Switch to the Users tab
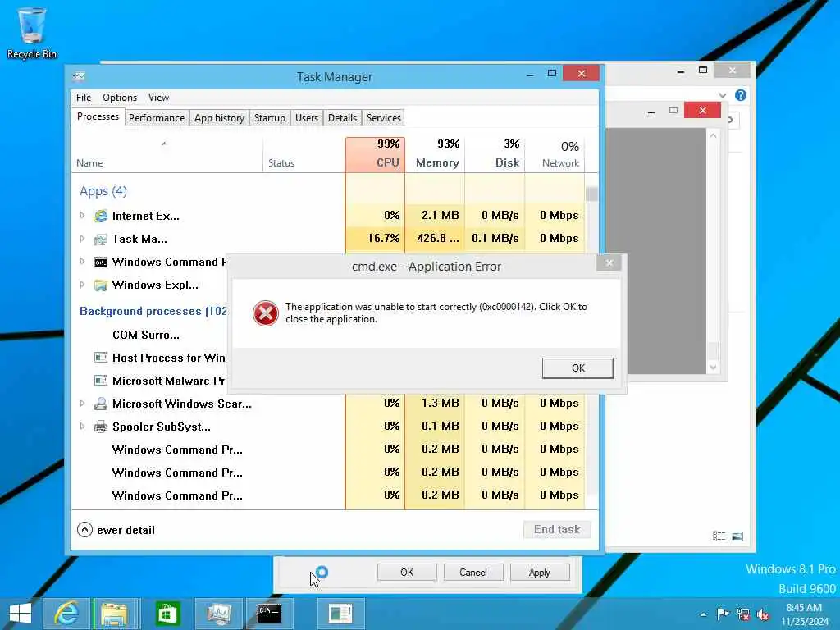Screen dimensions: 840x630 307,118
